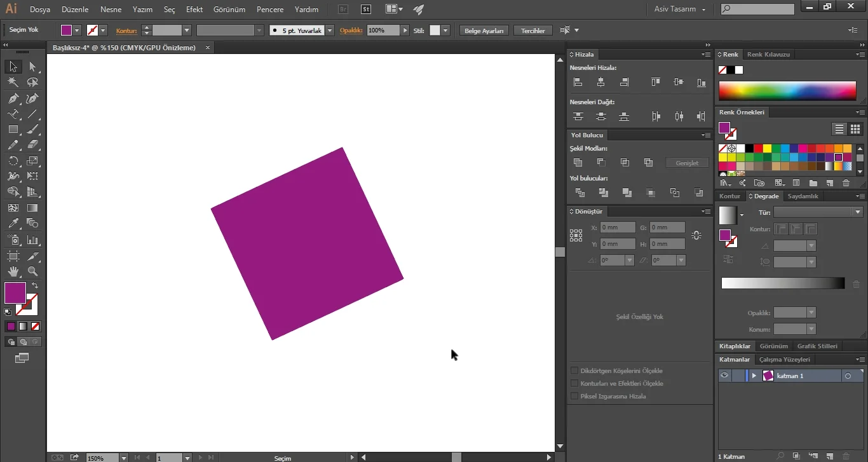
Task: Open the Adobe Stock (St) icon
Action: (x=366, y=10)
